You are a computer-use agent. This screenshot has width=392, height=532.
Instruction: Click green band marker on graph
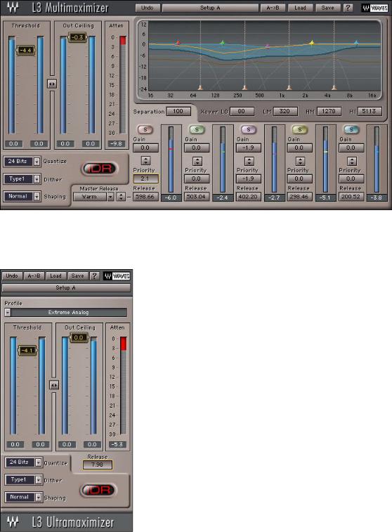(223, 43)
